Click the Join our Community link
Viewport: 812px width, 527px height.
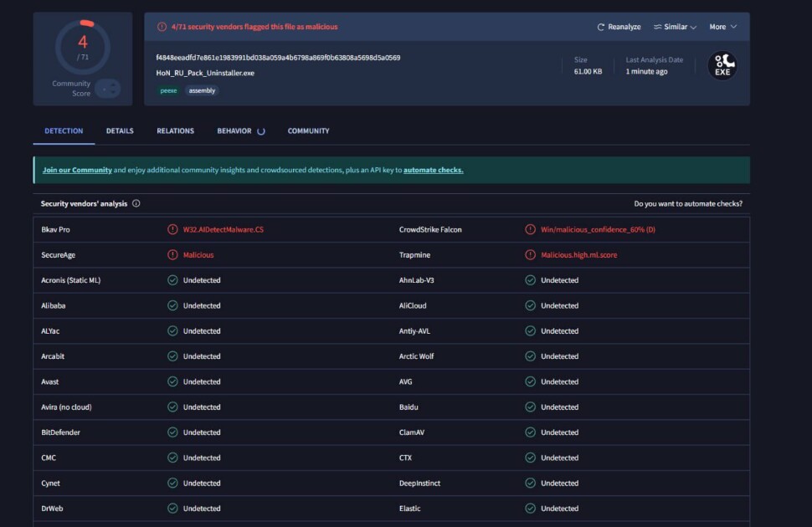click(77, 170)
